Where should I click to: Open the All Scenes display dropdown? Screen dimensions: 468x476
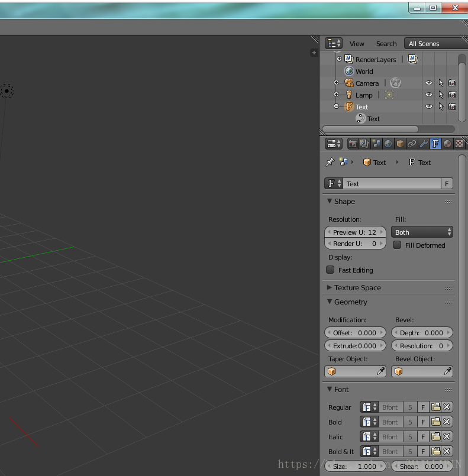[436, 43]
